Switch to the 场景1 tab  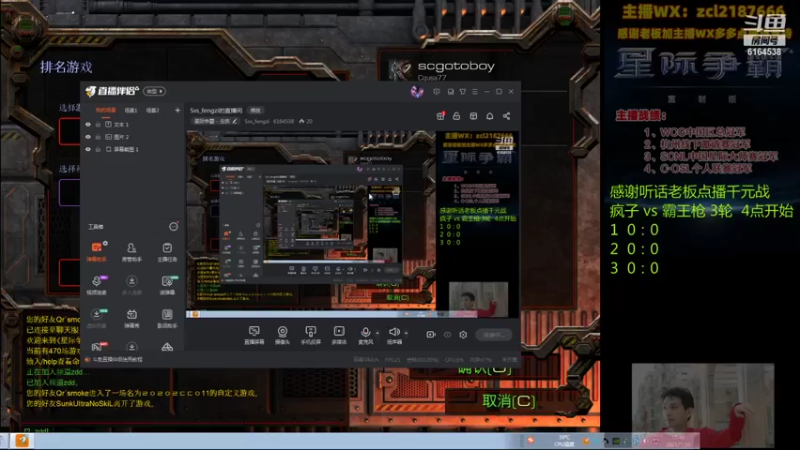click(131, 110)
